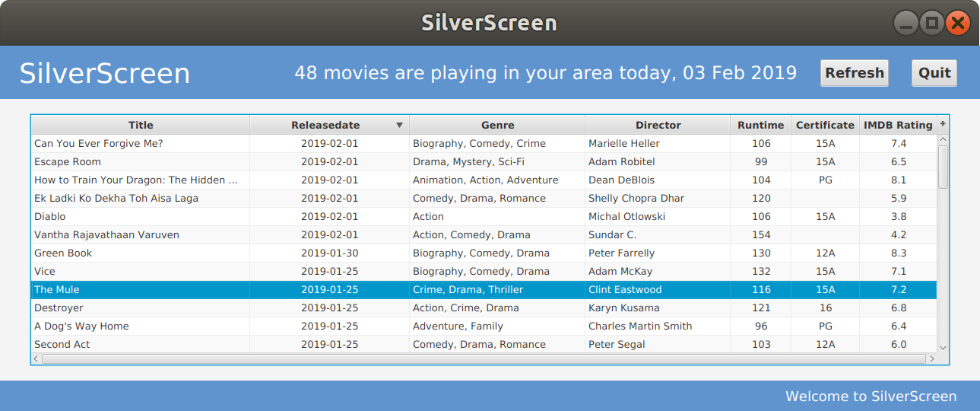Click the horizontal scrollbar right arrow
This screenshot has height=411, width=980.
[931, 358]
